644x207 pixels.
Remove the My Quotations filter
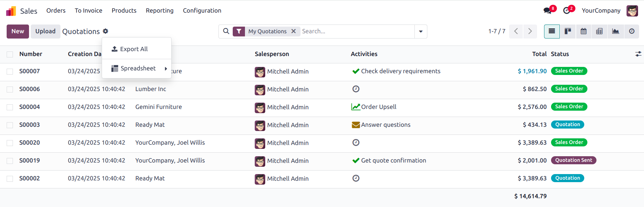(x=294, y=31)
